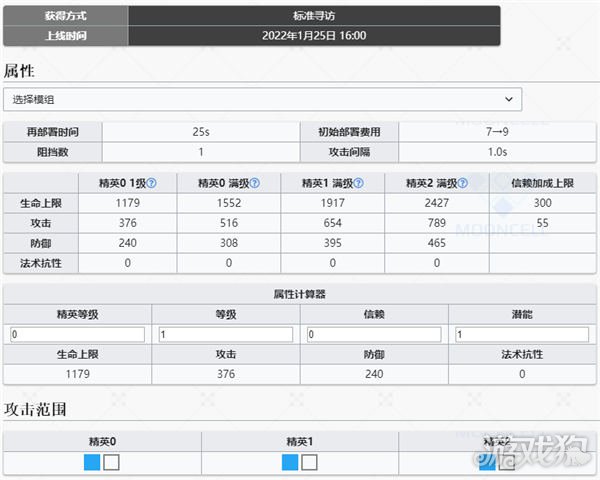Click the 攻击间隔 value 1.0s
Image resolution: width=600 pixels, height=480 pixels.
click(x=497, y=152)
